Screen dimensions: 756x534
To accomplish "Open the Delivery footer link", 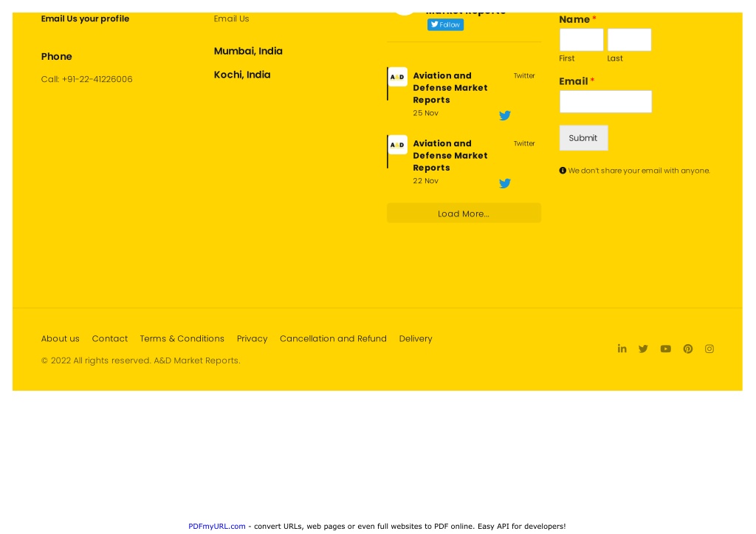I will pos(416,338).
